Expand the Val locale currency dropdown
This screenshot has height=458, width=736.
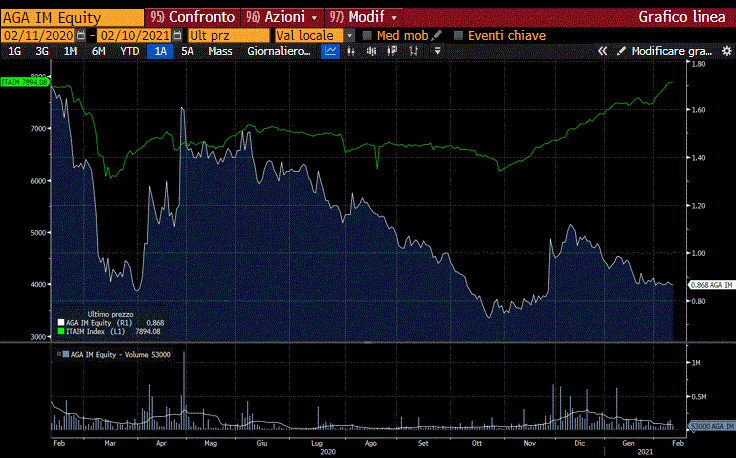[x=350, y=35]
